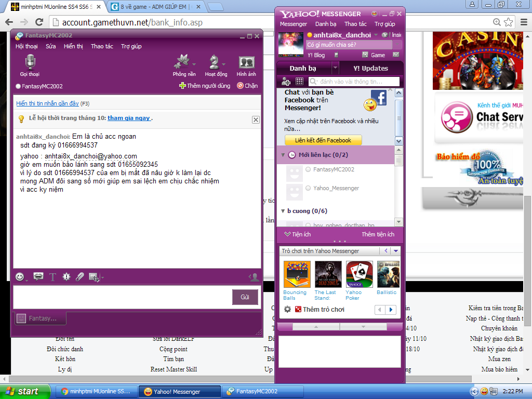Open Yahoo Poker game thumbnail
The width and height of the screenshot is (532, 399).
360,274
